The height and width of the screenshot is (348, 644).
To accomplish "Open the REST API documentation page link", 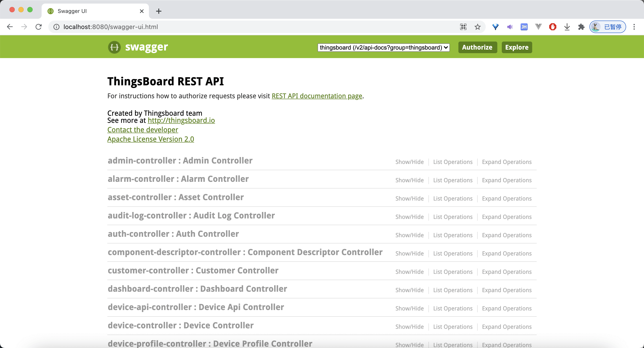I will pos(317,96).
